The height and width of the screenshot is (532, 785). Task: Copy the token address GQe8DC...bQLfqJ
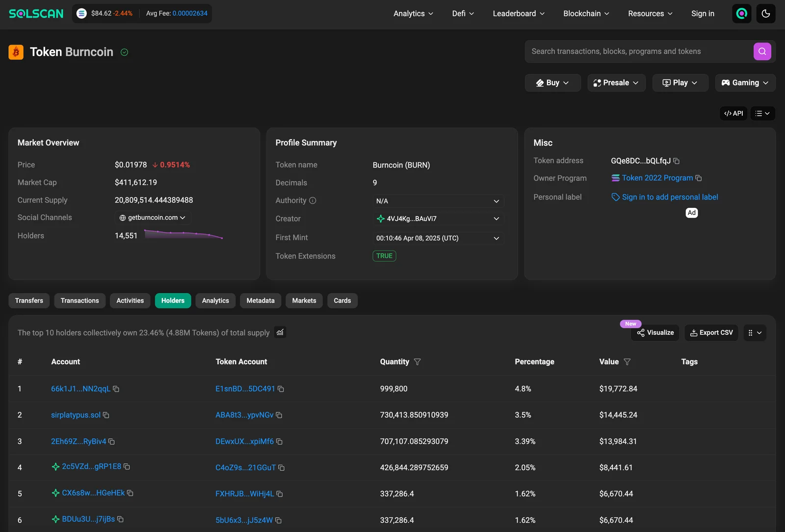[x=677, y=161]
